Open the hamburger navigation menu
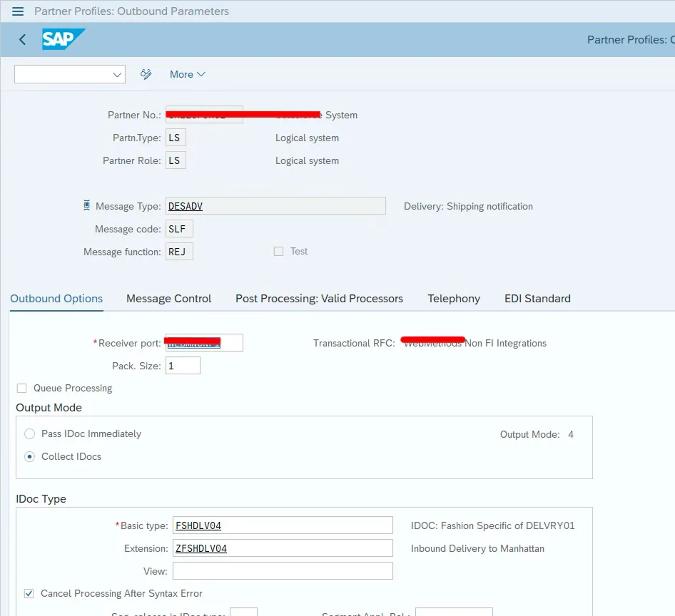Screen dimensions: 675x616 [18, 11]
